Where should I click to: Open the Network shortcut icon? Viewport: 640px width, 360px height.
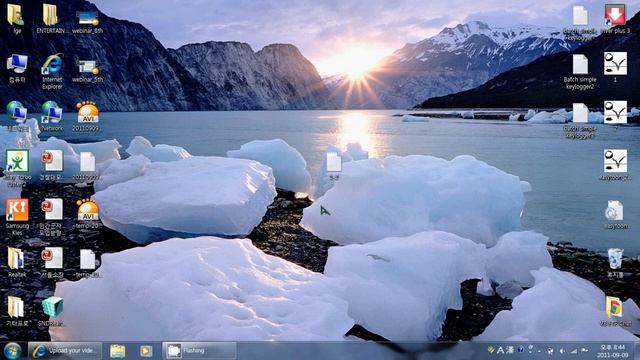pyautogui.click(x=52, y=112)
